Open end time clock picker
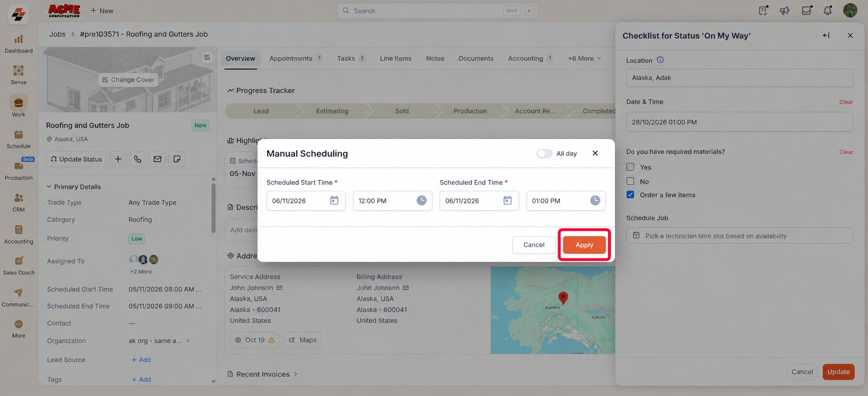868x396 pixels. [x=595, y=201]
